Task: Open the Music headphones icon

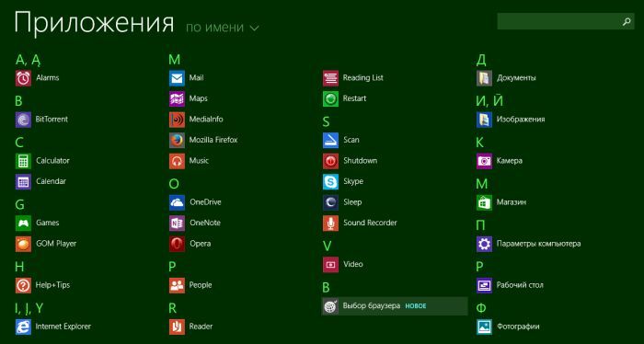Action: point(177,161)
